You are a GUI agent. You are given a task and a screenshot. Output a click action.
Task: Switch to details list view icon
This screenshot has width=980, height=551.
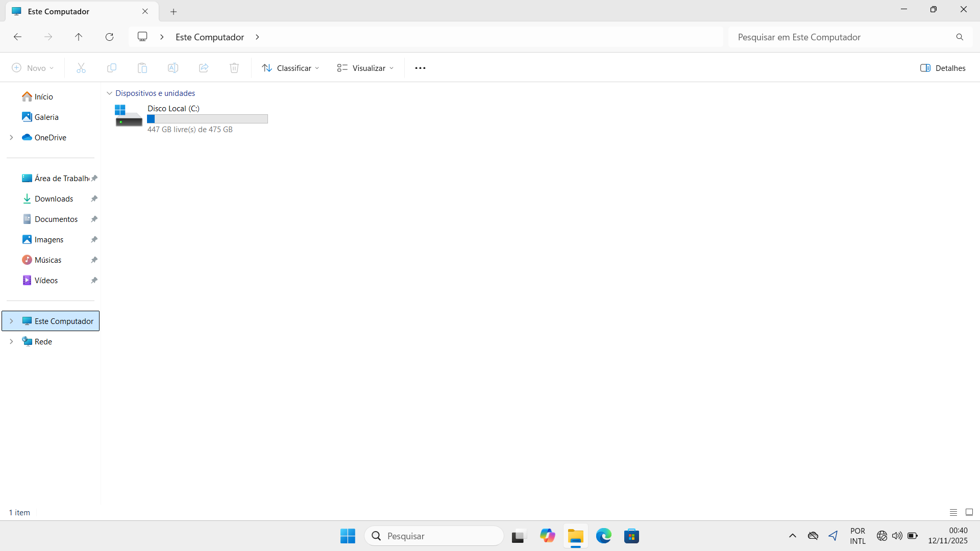click(x=953, y=512)
